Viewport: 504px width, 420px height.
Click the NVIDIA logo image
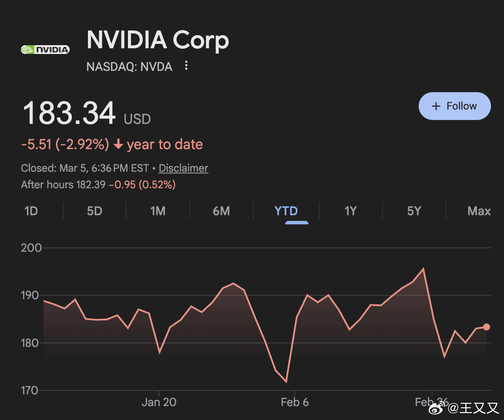pos(45,50)
